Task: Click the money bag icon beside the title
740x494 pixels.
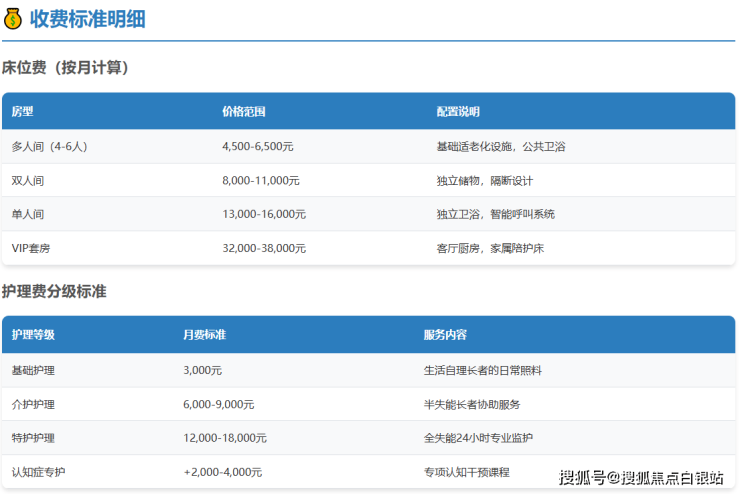Action: [x=13, y=18]
